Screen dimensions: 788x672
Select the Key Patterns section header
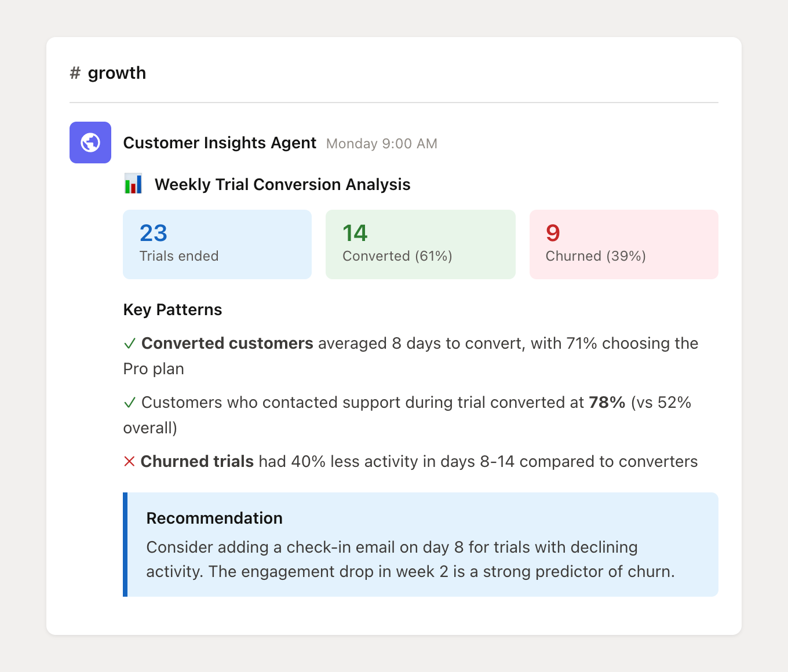(172, 309)
